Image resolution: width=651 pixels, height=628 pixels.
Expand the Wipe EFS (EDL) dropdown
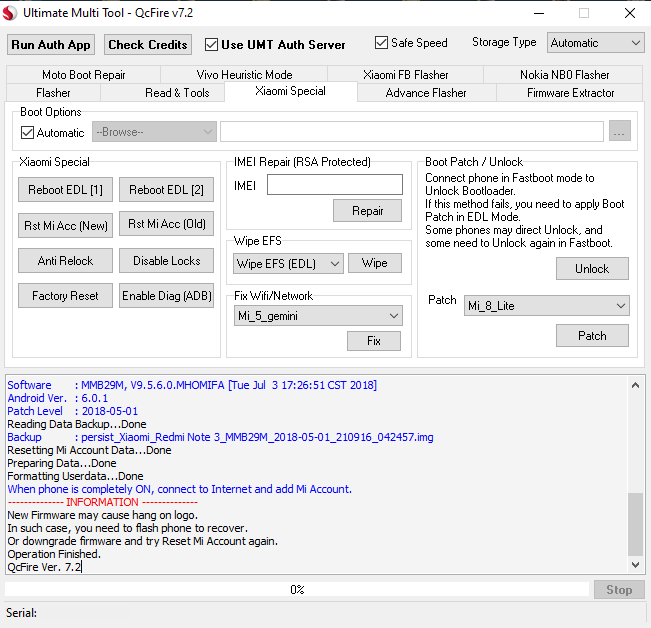click(288, 264)
